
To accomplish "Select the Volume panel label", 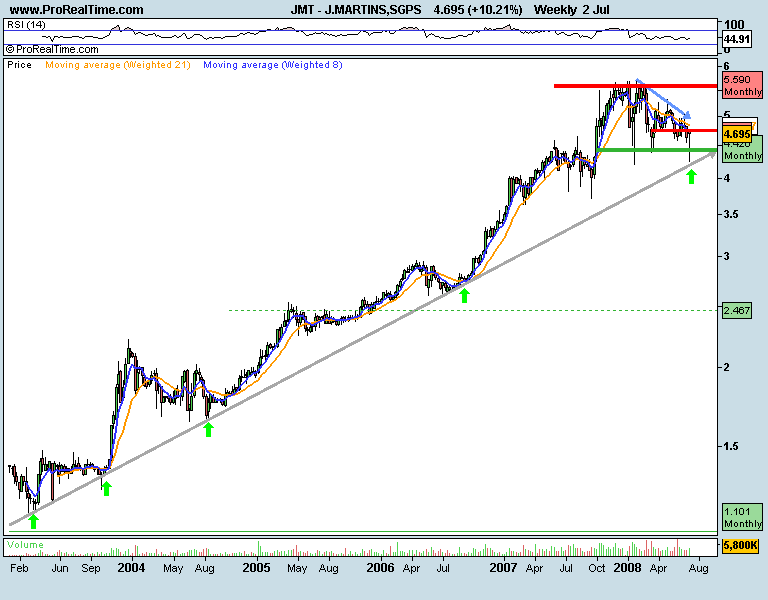I will [x=25, y=545].
